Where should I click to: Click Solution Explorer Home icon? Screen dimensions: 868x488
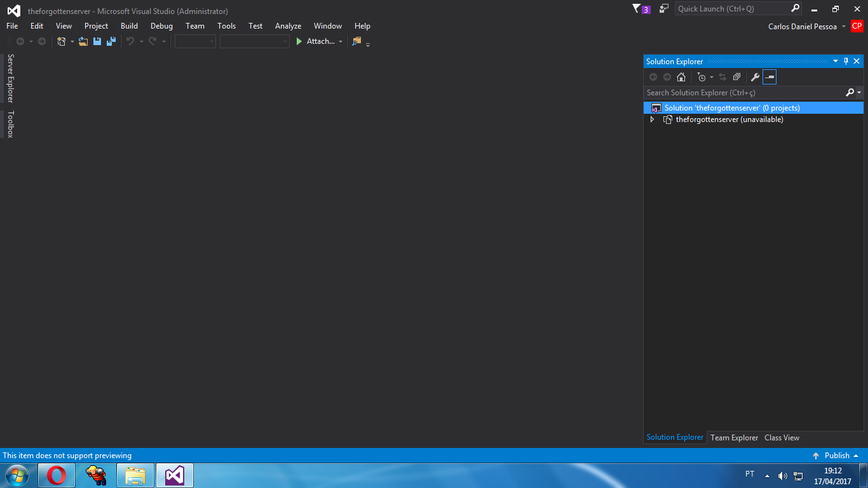(x=681, y=77)
